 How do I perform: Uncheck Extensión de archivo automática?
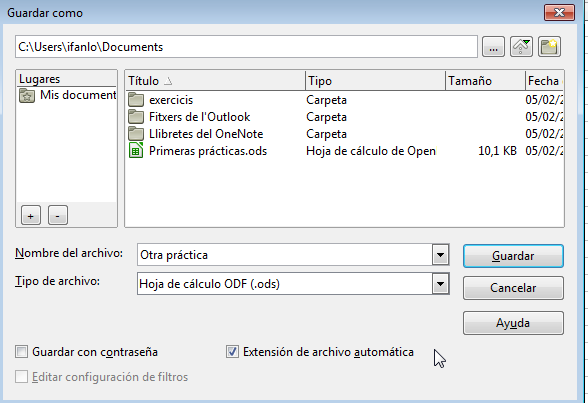[232, 352]
